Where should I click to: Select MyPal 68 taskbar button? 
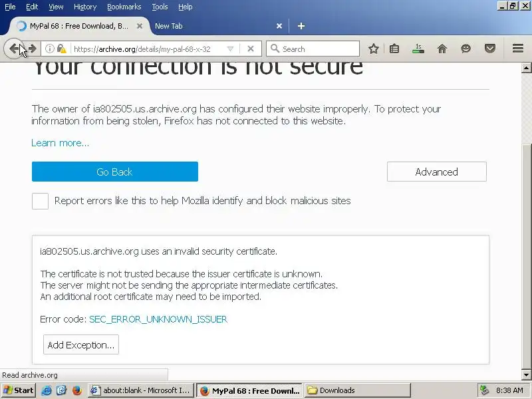(249, 390)
